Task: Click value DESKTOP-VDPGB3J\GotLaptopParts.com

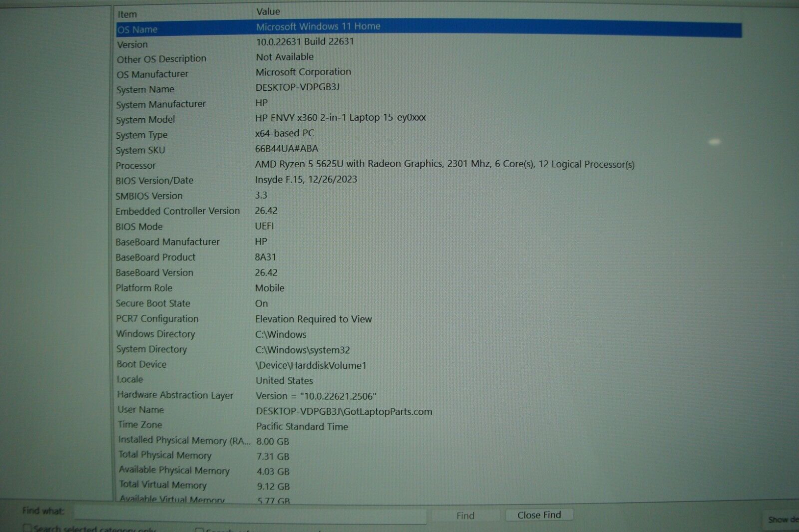Action: (x=344, y=412)
